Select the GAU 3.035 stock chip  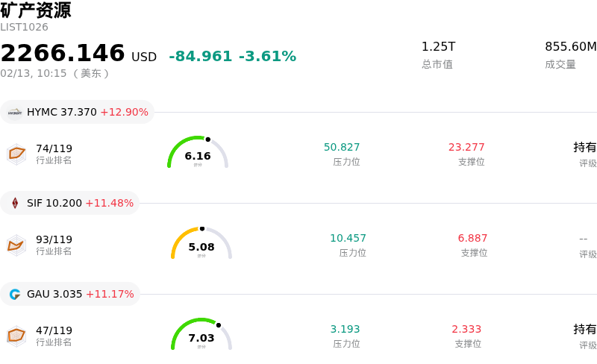point(70,294)
